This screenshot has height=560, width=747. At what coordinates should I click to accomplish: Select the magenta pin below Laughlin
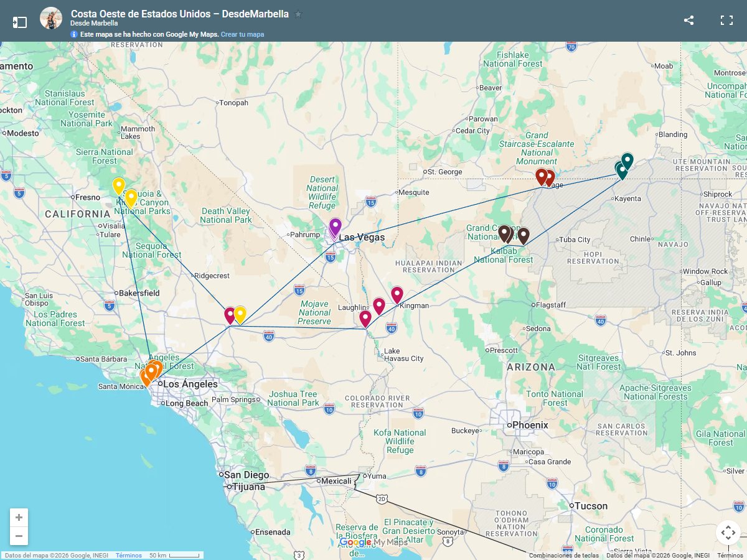[x=365, y=319]
